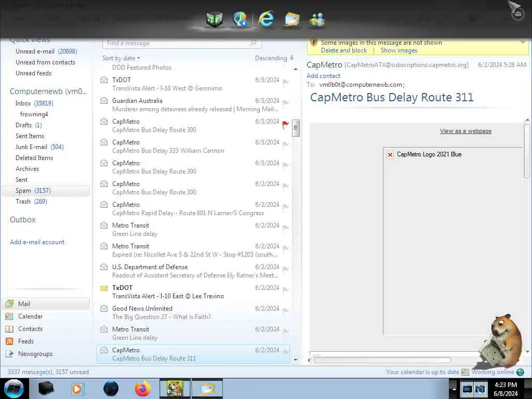This screenshot has height=399, width=532.
Task: Expand the images warning bar chevron
Action: (x=523, y=42)
